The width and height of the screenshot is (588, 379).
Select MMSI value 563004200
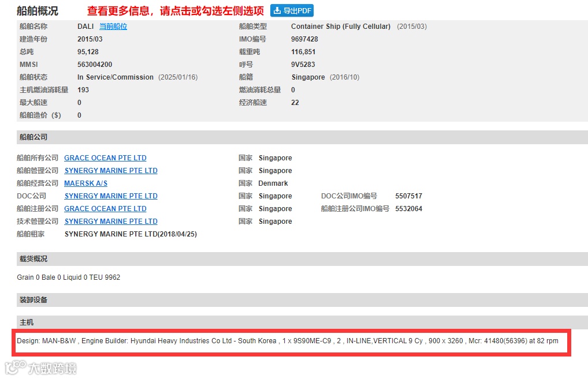click(95, 65)
